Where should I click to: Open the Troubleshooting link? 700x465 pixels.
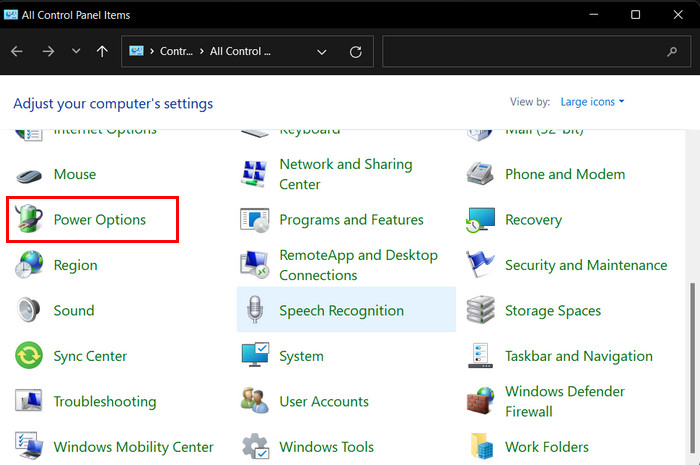(x=105, y=402)
